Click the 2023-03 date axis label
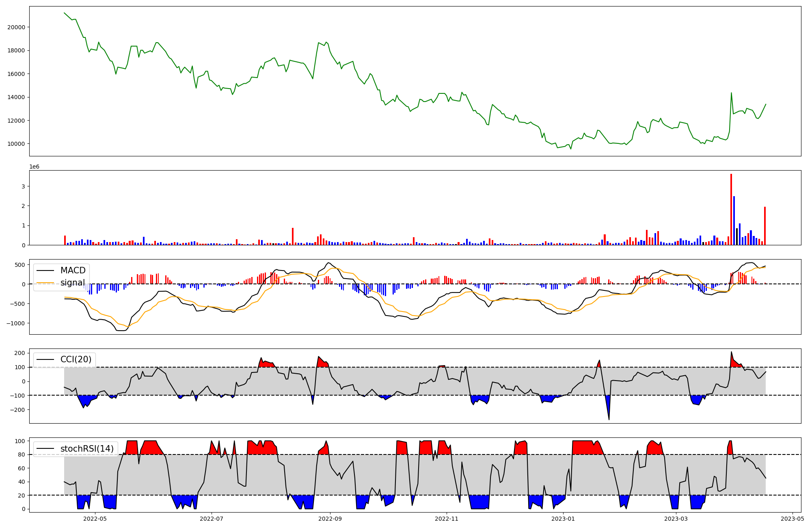 [676, 519]
